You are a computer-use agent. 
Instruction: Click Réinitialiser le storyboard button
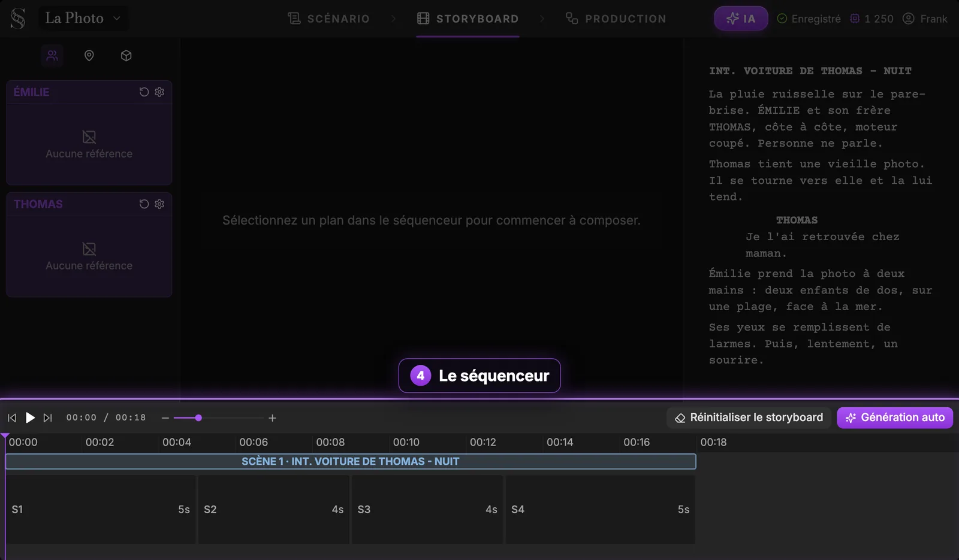click(749, 417)
